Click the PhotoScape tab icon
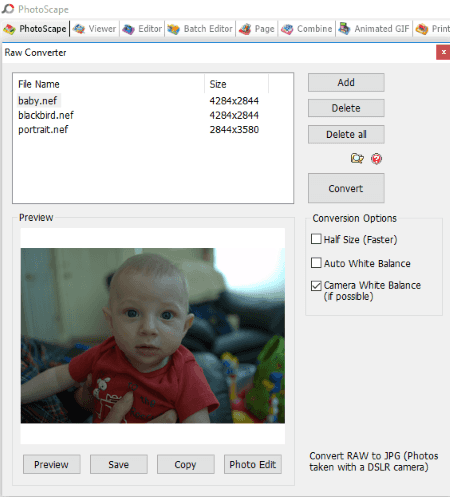 pos(9,29)
